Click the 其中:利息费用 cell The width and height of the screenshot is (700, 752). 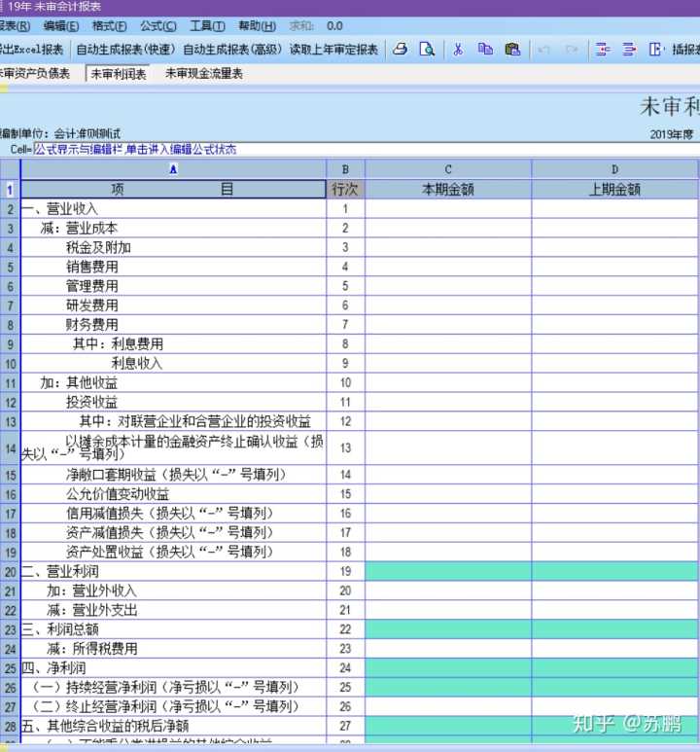pyautogui.click(x=173, y=343)
